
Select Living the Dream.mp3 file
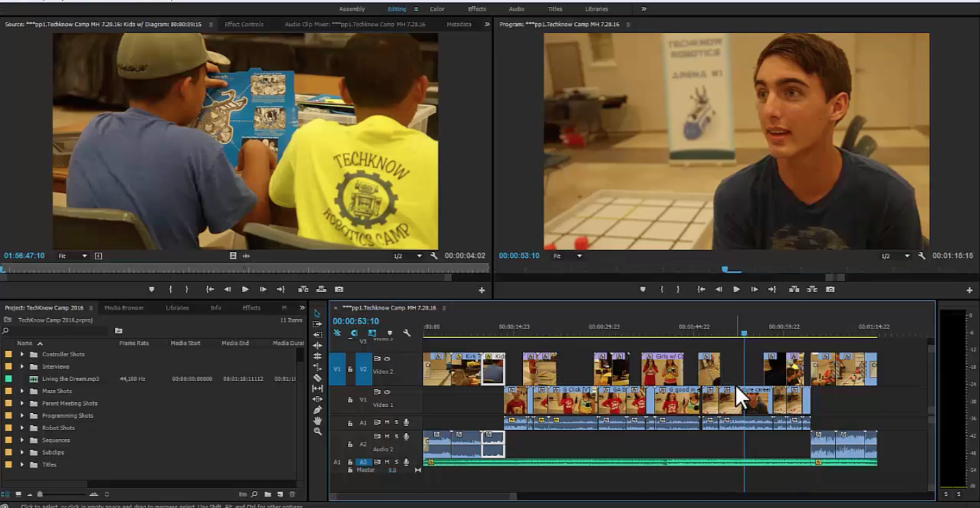tap(70, 379)
